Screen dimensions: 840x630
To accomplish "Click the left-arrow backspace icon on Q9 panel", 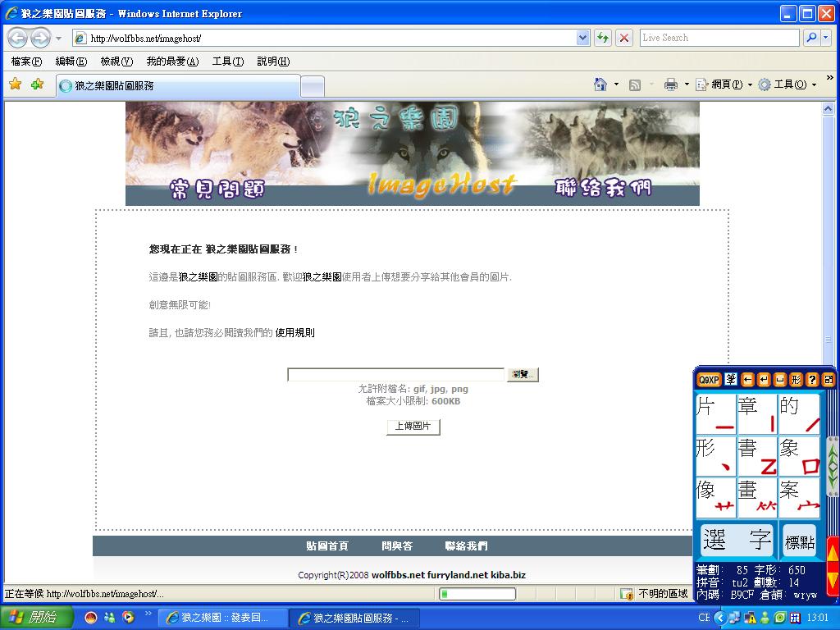I will click(x=747, y=380).
